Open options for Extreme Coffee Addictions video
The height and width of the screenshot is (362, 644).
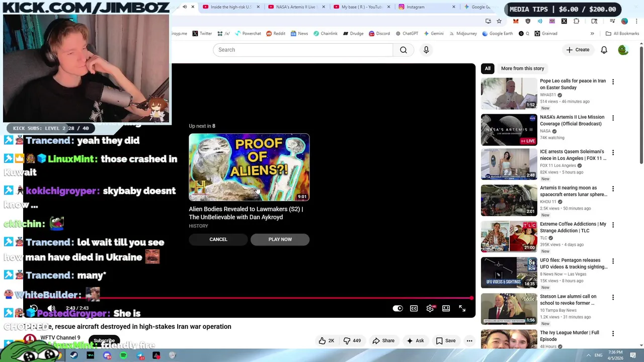[x=613, y=225]
